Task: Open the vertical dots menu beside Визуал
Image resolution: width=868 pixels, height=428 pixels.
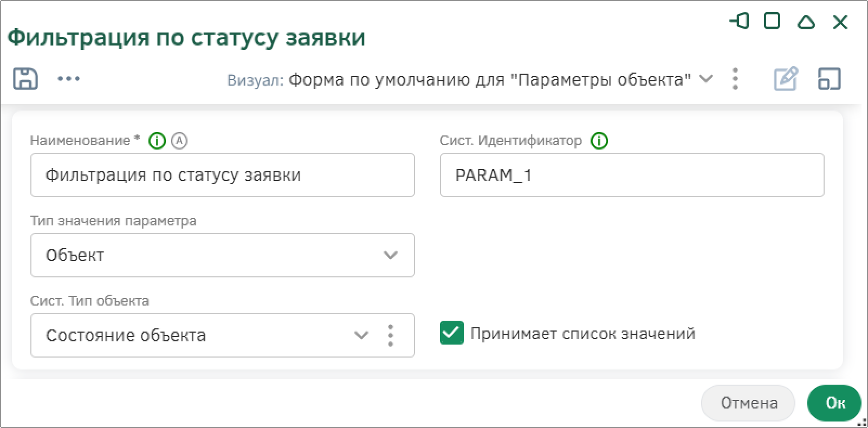Action: point(735,79)
